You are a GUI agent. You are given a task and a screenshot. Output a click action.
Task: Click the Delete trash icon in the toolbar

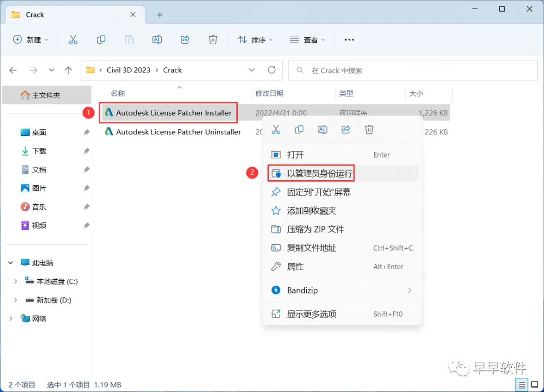[213, 40]
